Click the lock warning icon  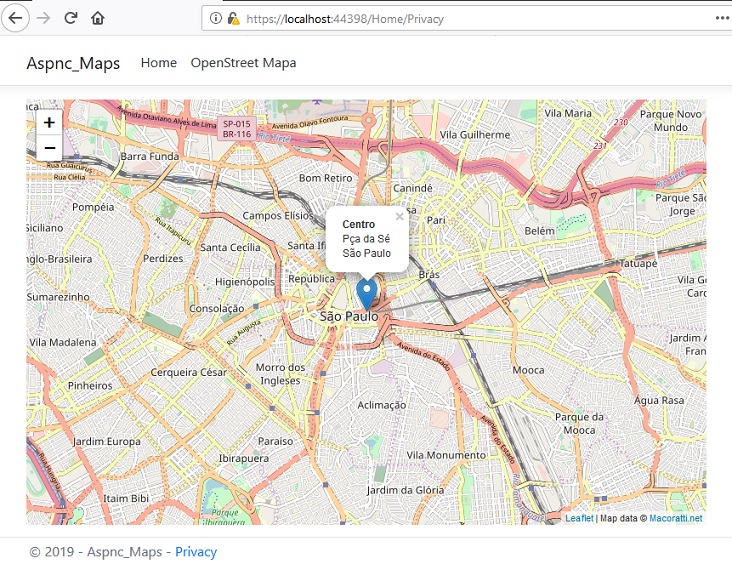click(233, 18)
